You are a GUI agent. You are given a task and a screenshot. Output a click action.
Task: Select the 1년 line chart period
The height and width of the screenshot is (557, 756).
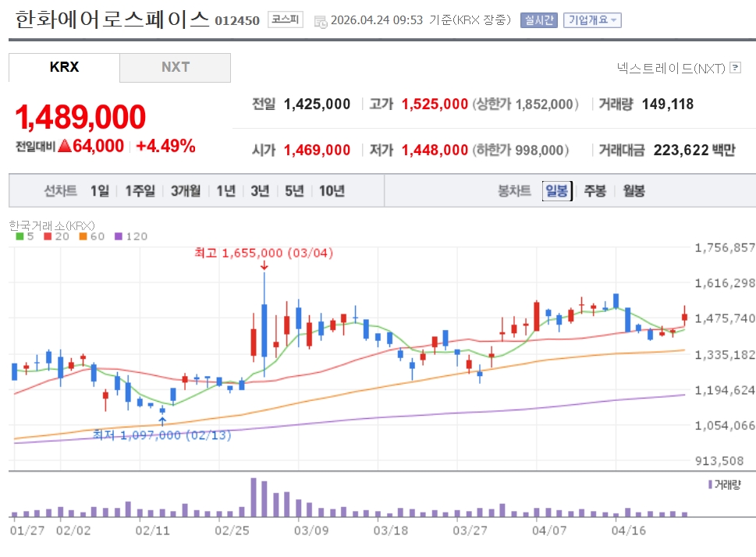(x=225, y=191)
